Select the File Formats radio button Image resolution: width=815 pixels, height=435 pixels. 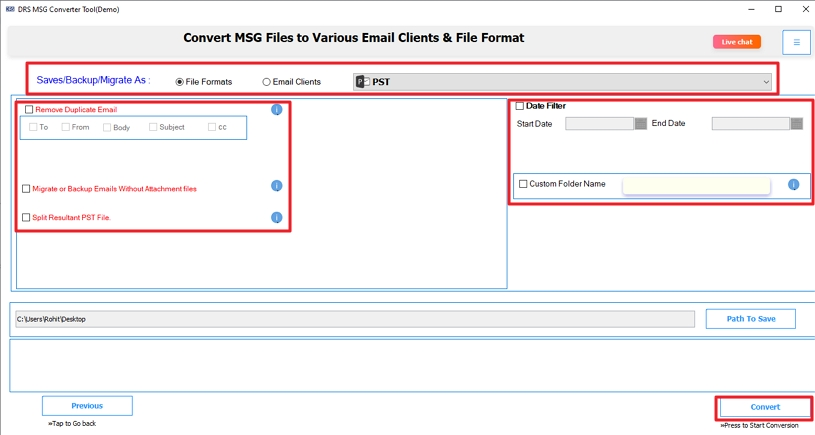coord(179,82)
